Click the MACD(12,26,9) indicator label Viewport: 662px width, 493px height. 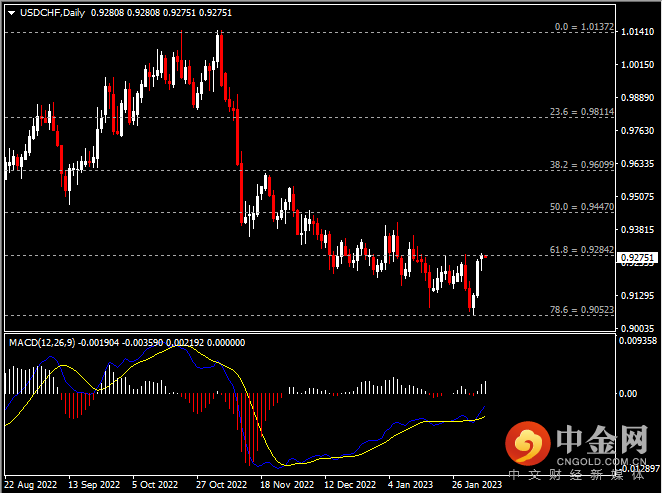tap(40, 342)
